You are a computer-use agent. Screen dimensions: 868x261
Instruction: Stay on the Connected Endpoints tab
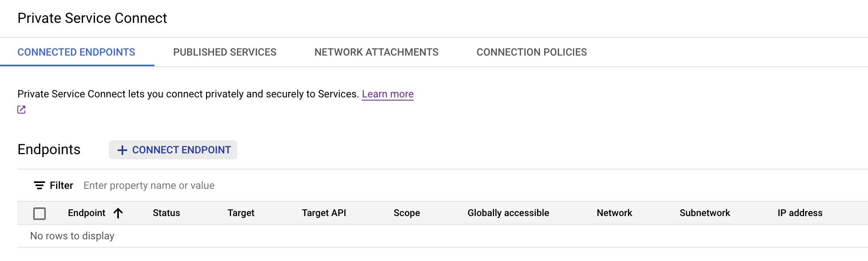[x=76, y=52]
